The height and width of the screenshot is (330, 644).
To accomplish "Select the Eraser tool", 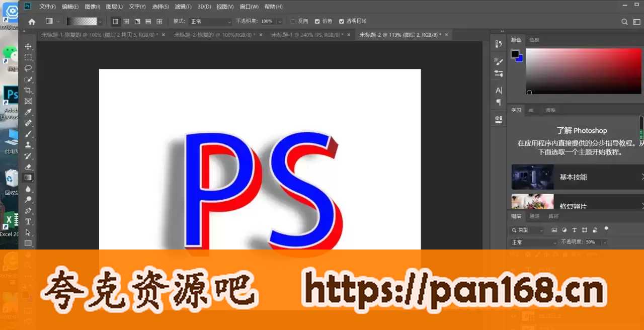I will [x=28, y=167].
